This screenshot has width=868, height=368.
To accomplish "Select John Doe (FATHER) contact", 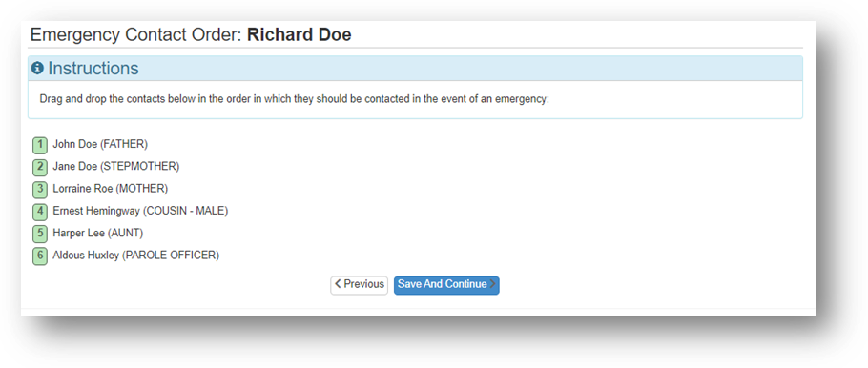I will (100, 144).
